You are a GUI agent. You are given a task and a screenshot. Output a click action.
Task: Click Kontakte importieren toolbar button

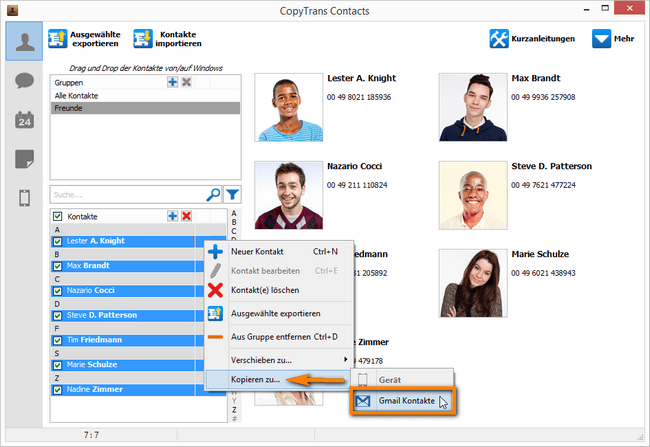(x=167, y=39)
